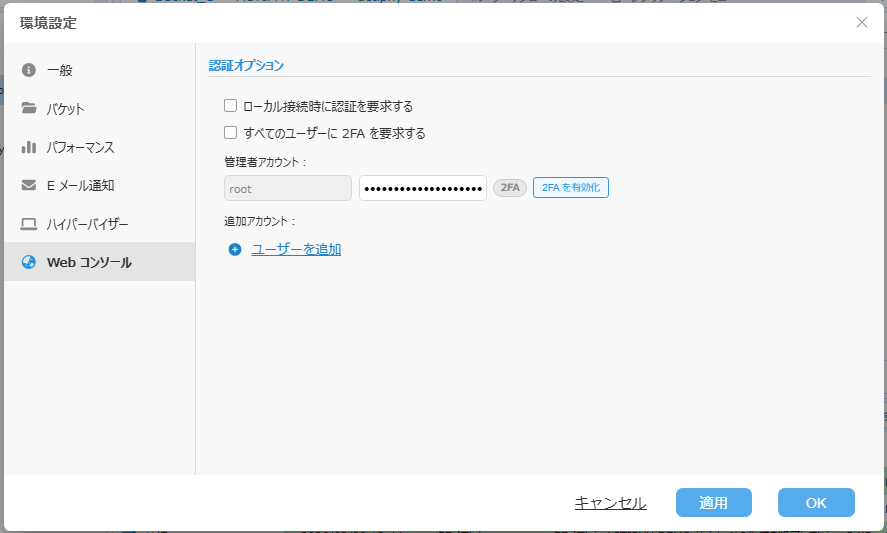Click the 管理者アカウント label
This screenshot has height=533, width=887.
coord(265,162)
